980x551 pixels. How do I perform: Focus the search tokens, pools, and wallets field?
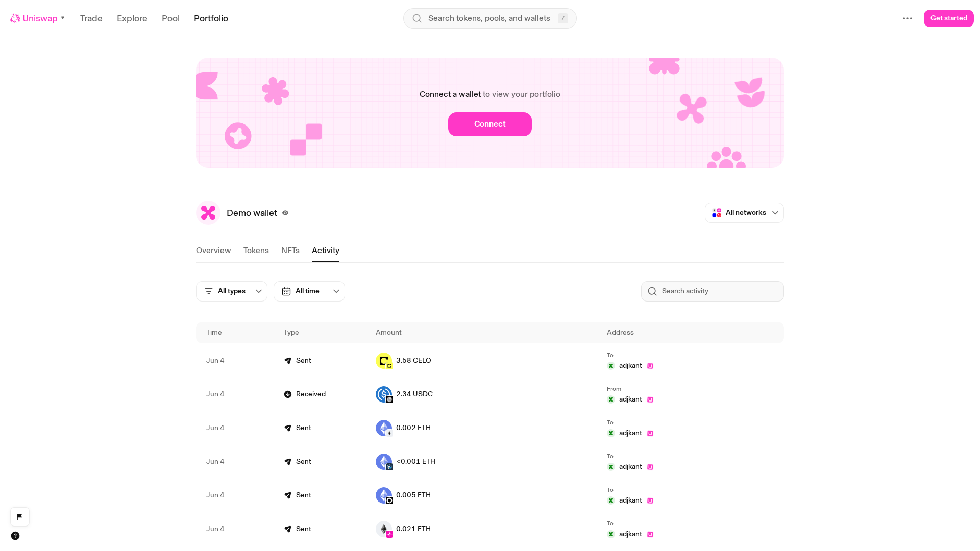tap(490, 18)
